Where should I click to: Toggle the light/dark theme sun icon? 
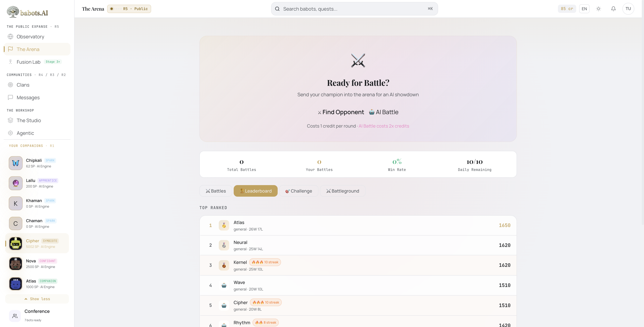click(598, 9)
